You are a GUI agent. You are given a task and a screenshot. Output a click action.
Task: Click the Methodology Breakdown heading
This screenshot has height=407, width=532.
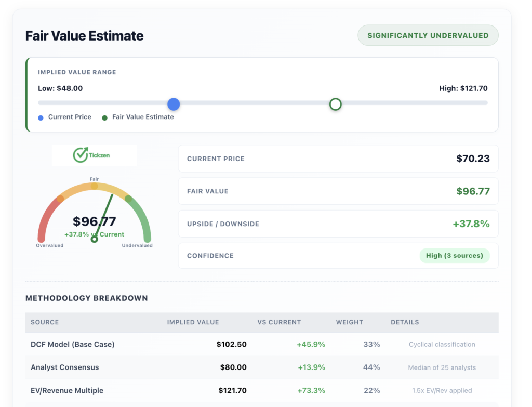[87, 298]
